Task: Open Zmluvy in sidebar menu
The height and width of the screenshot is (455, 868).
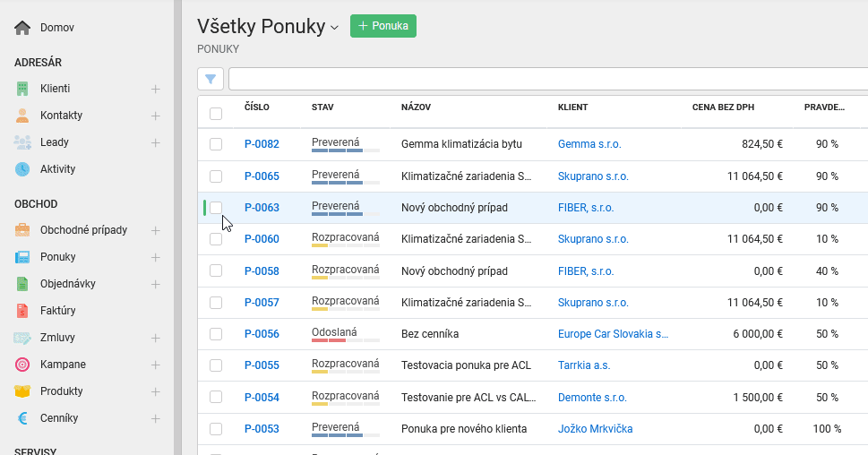Action: [x=57, y=337]
